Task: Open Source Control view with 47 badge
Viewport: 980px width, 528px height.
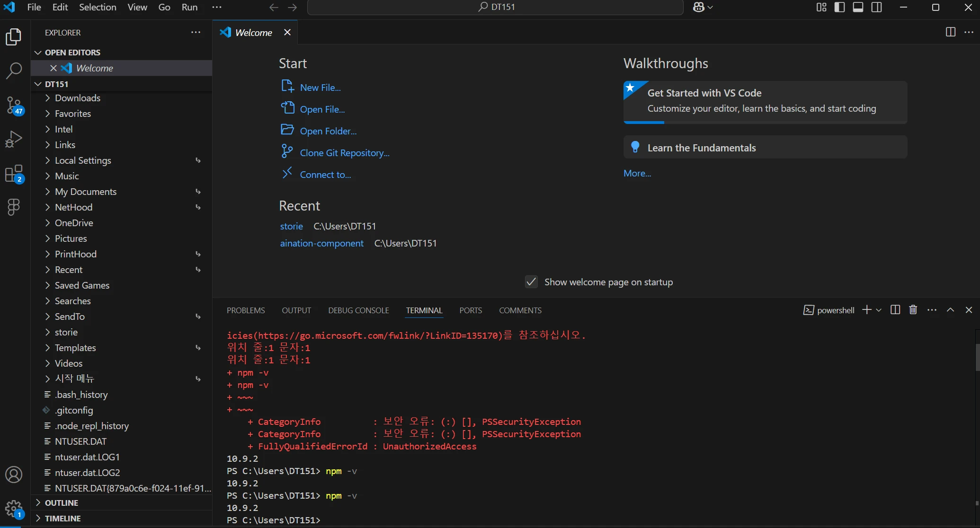Action: point(14,105)
